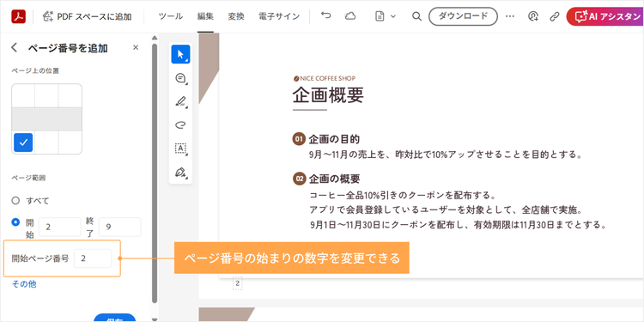
Task: Open the 電子サイン menu
Action: [279, 16]
